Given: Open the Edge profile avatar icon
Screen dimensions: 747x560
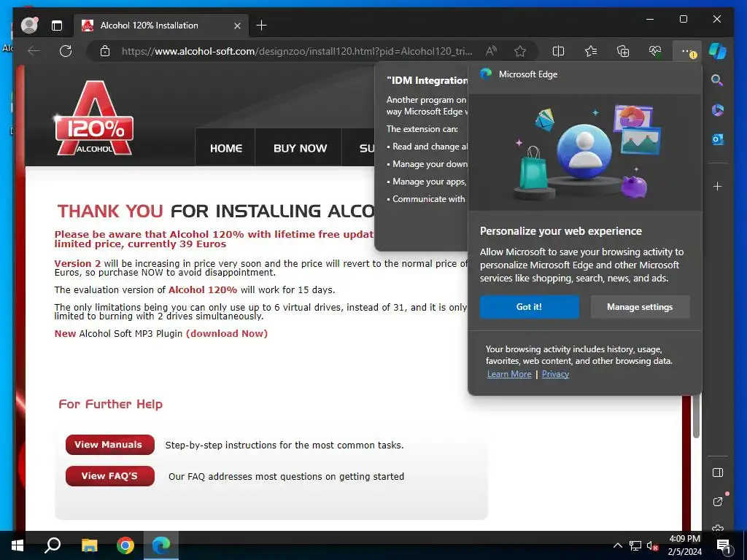Looking at the screenshot, I should pyautogui.click(x=29, y=26).
